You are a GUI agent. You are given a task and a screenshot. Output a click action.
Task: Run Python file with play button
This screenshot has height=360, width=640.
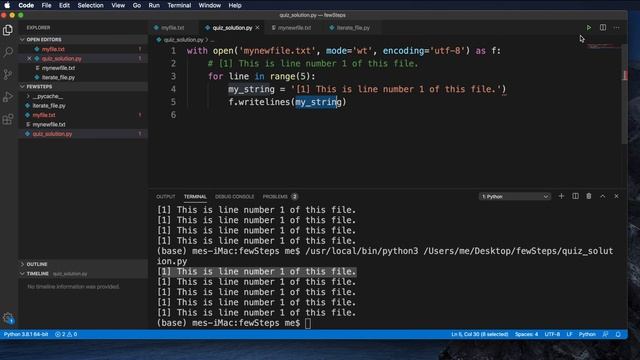[589, 28]
